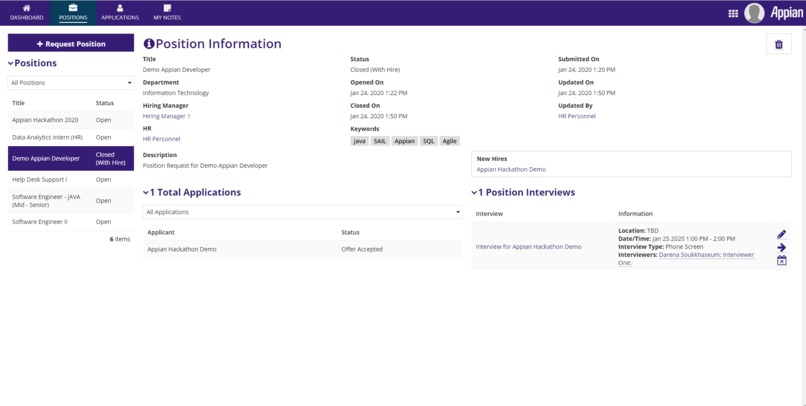
Task: Delete position using trash icon
Action: (x=778, y=44)
